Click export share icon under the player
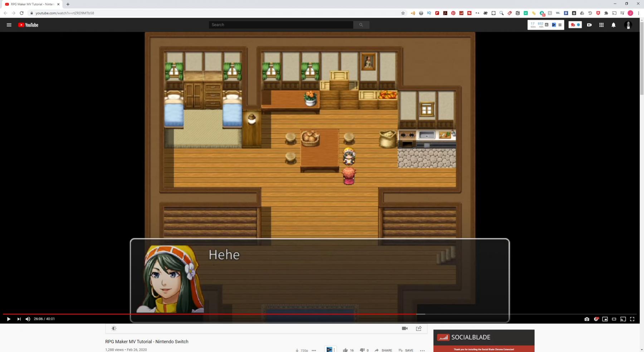 tap(419, 328)
